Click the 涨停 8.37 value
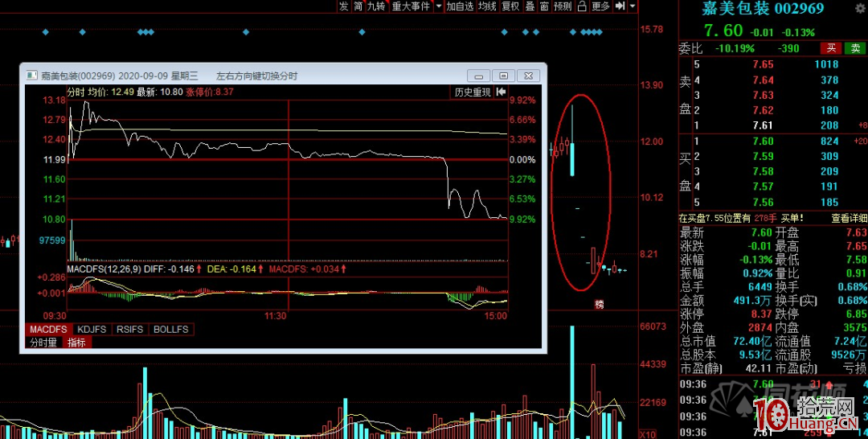Screen dimensions: 868x439 pyautogui.click(x=762, y=314)
